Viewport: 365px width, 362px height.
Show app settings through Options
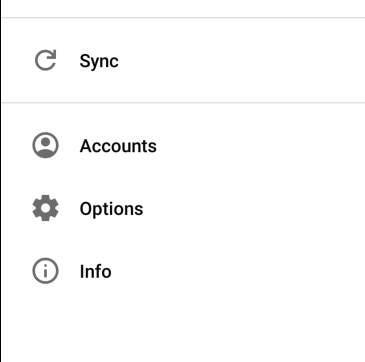point(183,208)
